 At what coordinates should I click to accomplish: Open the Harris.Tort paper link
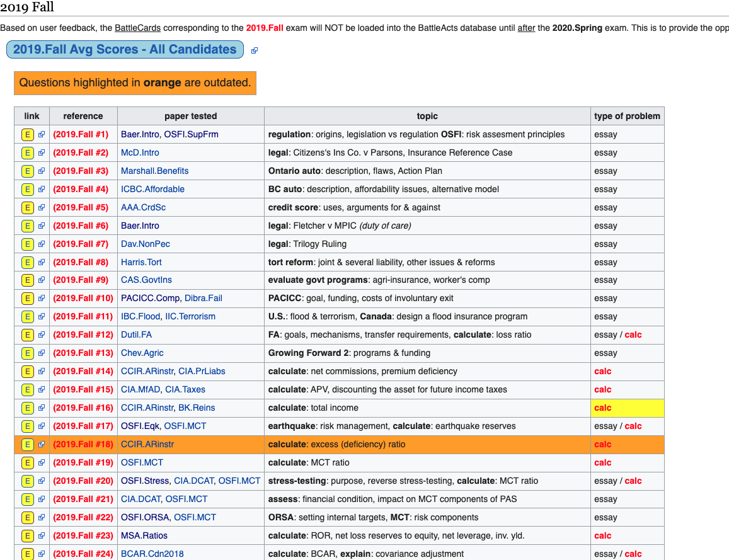coord(141,262)
